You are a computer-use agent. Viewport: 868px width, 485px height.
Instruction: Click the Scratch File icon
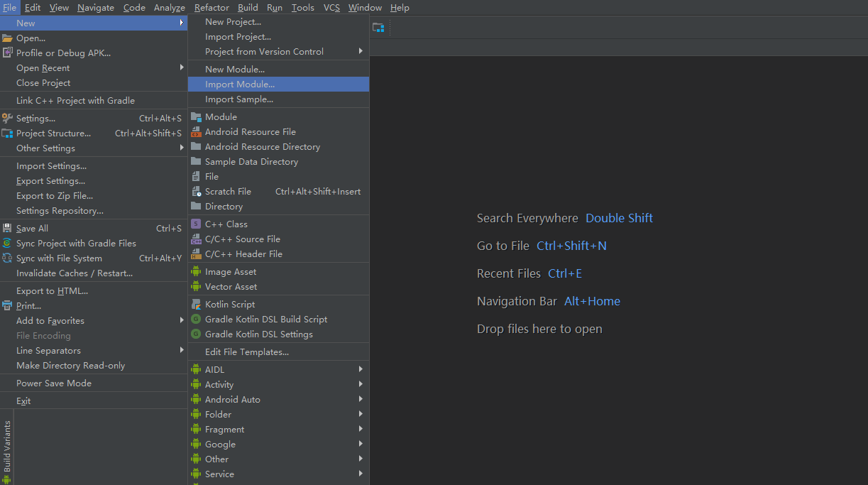196,191
